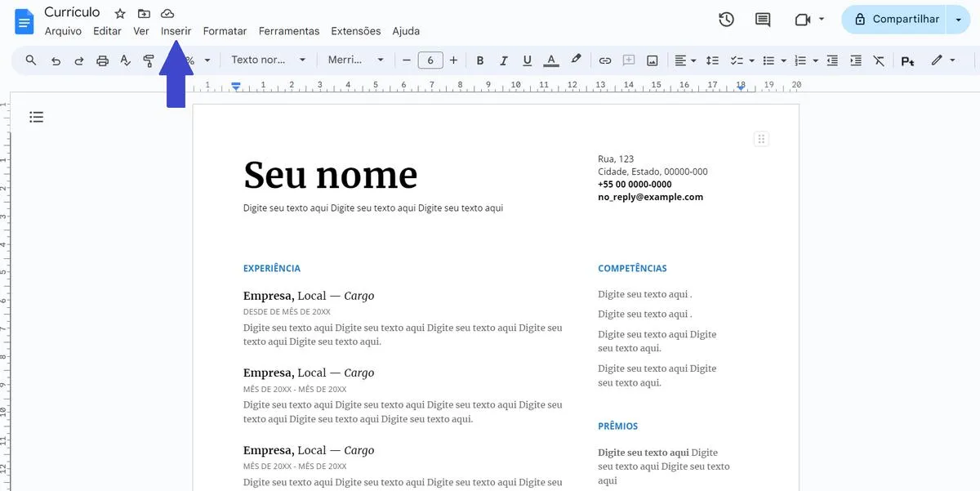Star the Currículo document
Image resolution: width=980 pixels, height=491 pixels.
pyautogui.click(x=119, y=13)
